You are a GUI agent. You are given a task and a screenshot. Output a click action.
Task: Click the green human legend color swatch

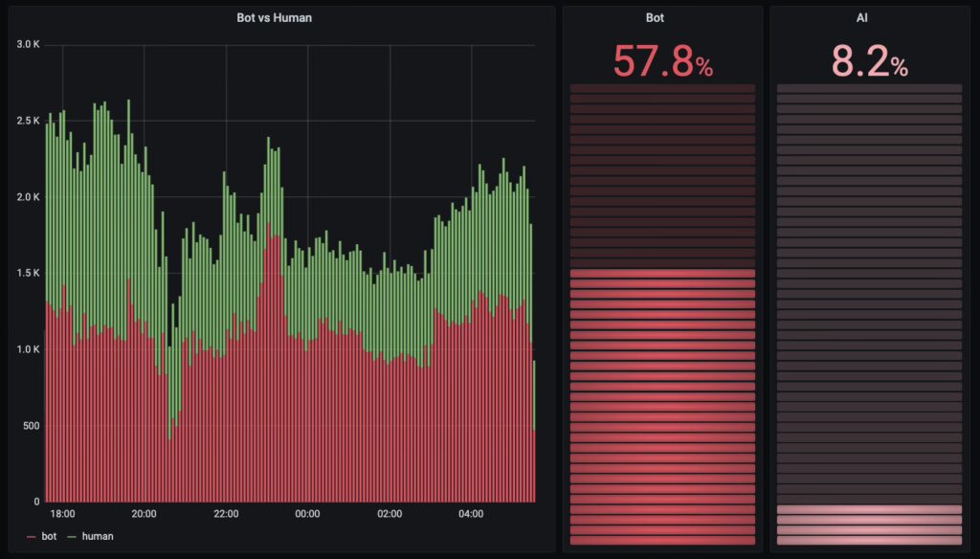coord(73,537)
